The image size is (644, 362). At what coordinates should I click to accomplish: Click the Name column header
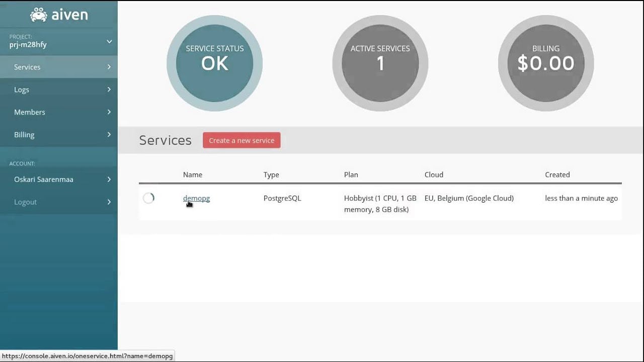tap(193, 174)
